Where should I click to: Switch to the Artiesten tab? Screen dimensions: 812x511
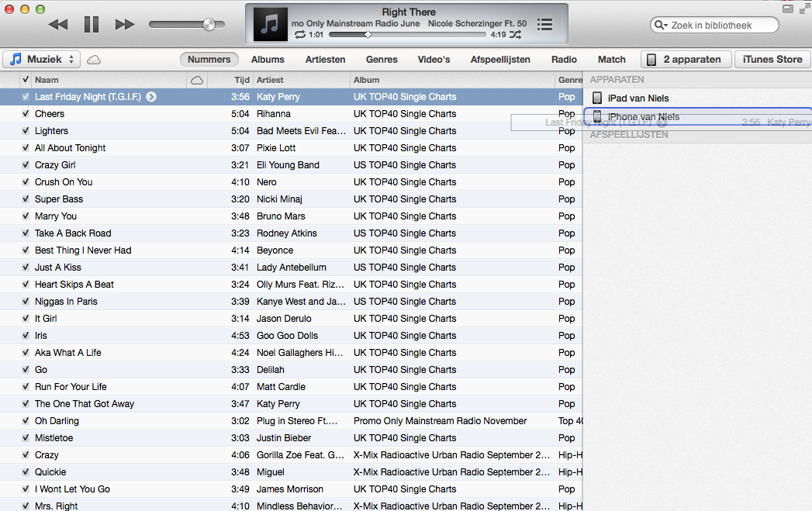click(x=325, y=60)
